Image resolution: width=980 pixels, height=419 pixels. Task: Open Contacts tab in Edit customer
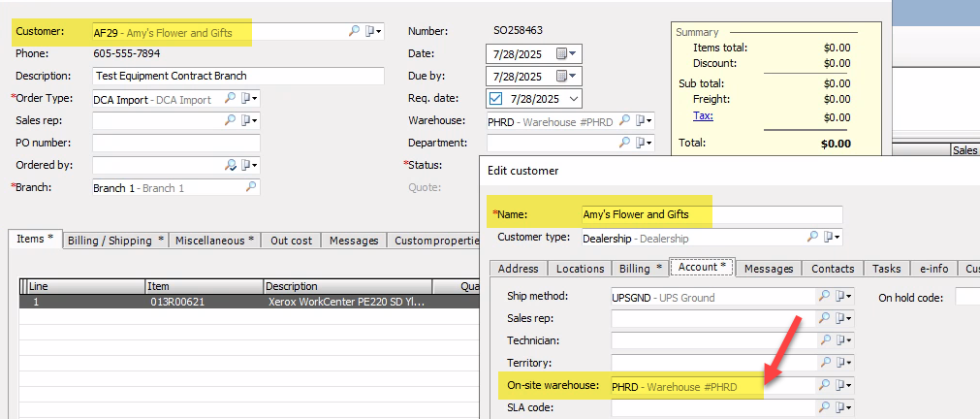[833, 269]
